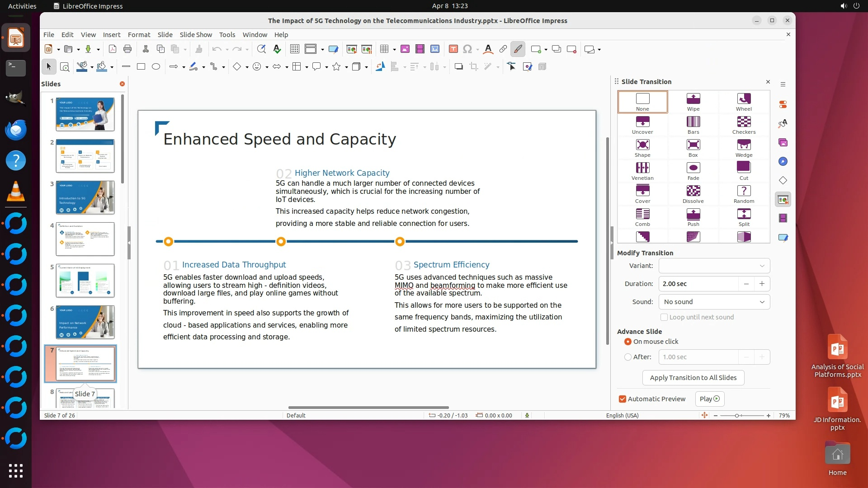Open the Insert Table toolbar icon

click(x=384, y=49)
